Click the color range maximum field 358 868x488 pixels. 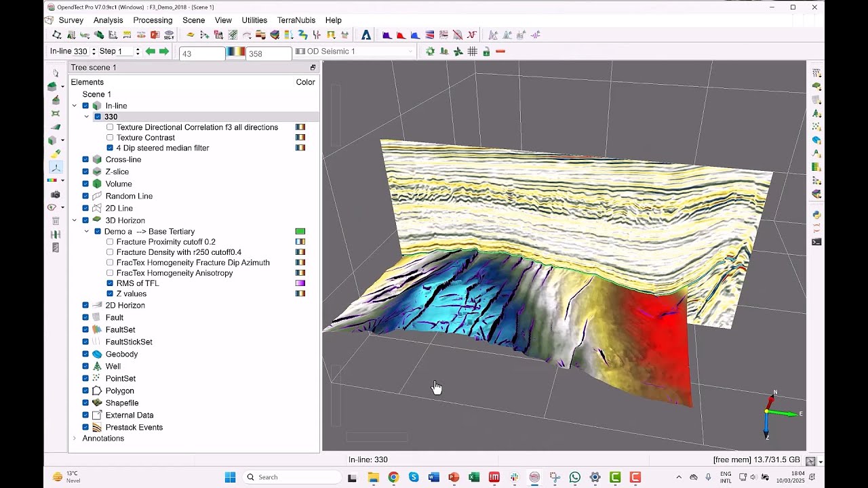(x=269, y=54)
